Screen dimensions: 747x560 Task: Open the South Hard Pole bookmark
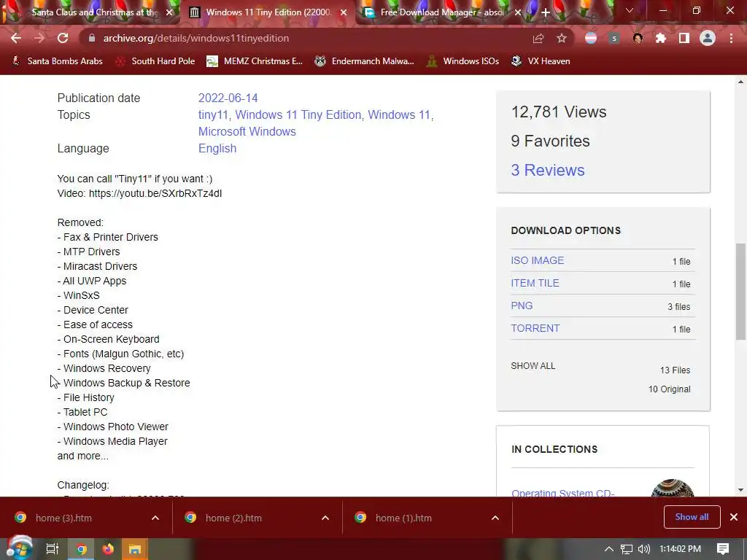tap(156, 61)
